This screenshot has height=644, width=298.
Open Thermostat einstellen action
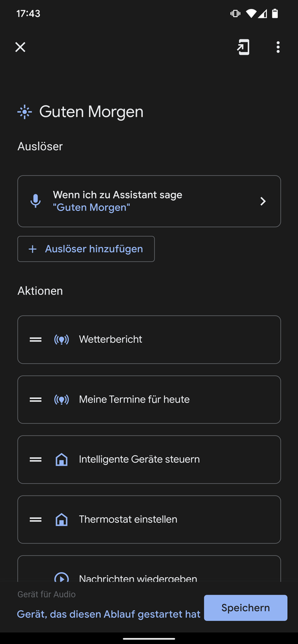pos(149,519)
